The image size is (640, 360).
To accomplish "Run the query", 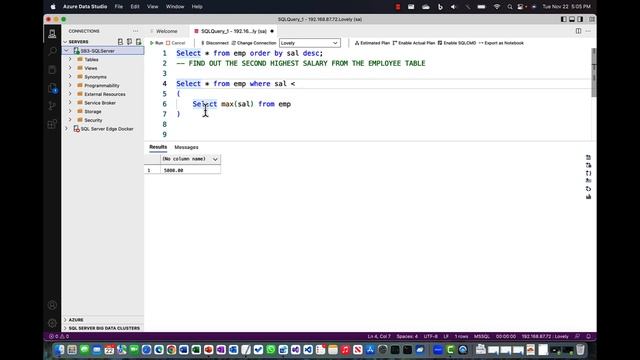I will 156,43.
